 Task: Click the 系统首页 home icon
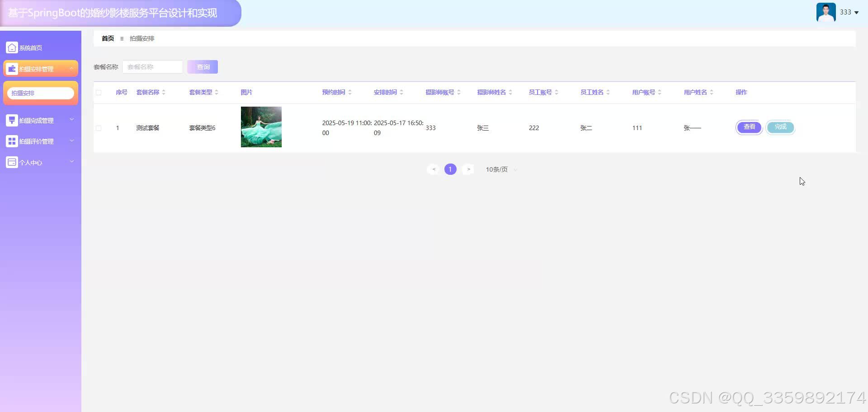coord(12,47)
